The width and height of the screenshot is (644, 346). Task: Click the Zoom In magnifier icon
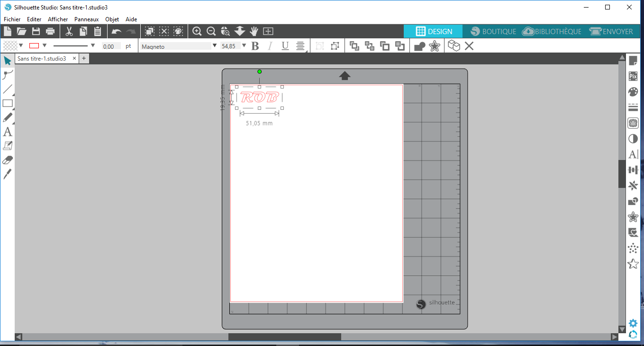pos(197,31)
